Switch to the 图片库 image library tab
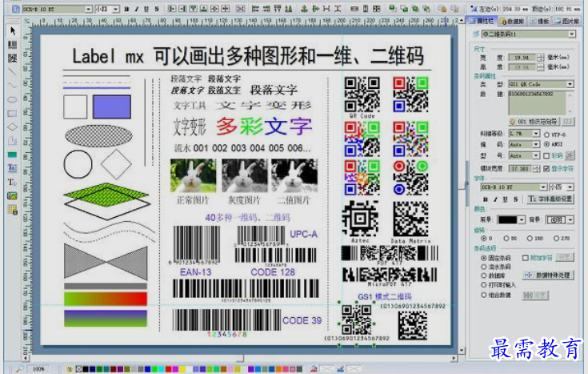This screenshot has width=588, height=374. (568, 22)
